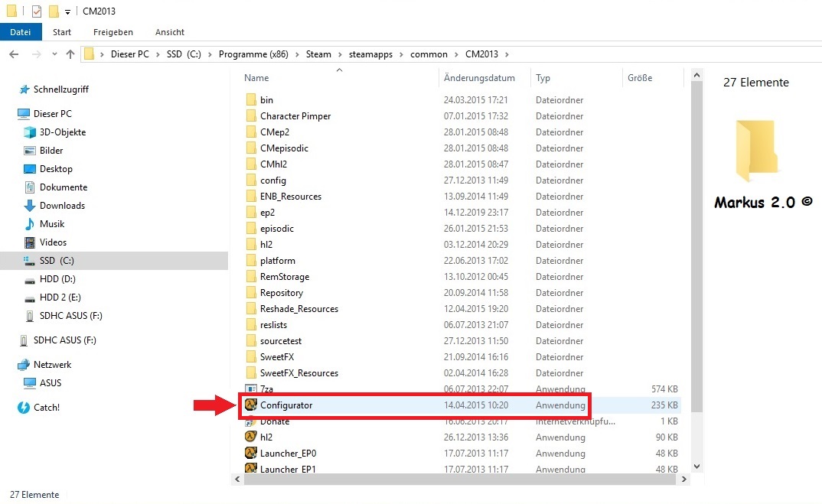
Task: Sort by Größe column header
Action: click(640, 77)
